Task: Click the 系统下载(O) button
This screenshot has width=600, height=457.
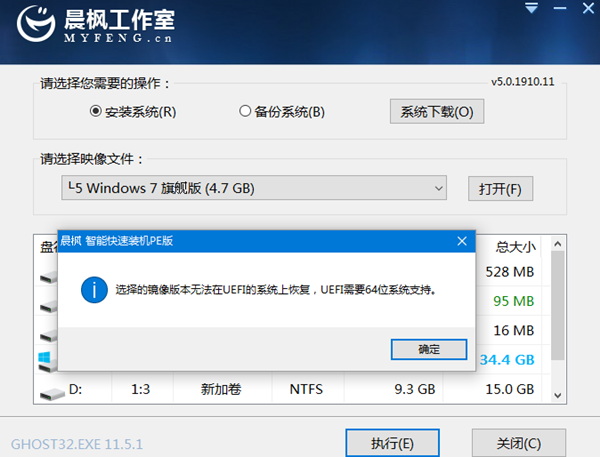Action: click(436, 111)
